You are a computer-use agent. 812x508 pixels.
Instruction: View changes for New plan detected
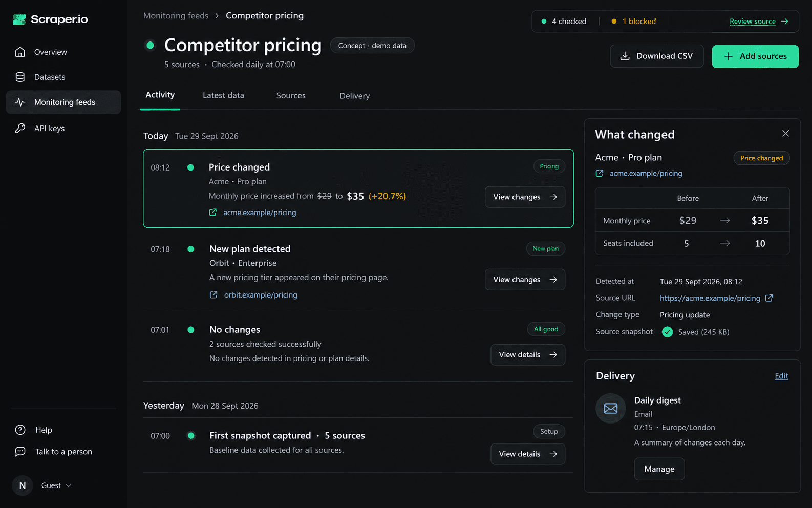525,280
